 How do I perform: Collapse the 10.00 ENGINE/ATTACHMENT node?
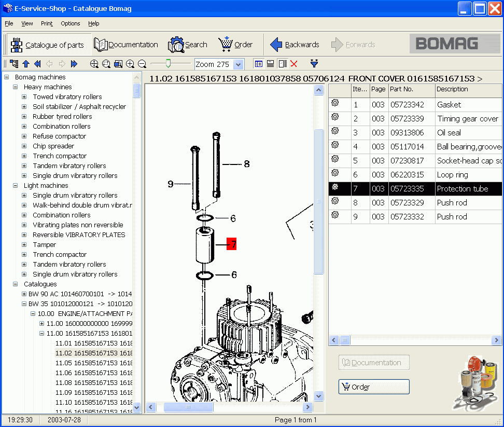(33, 313)
